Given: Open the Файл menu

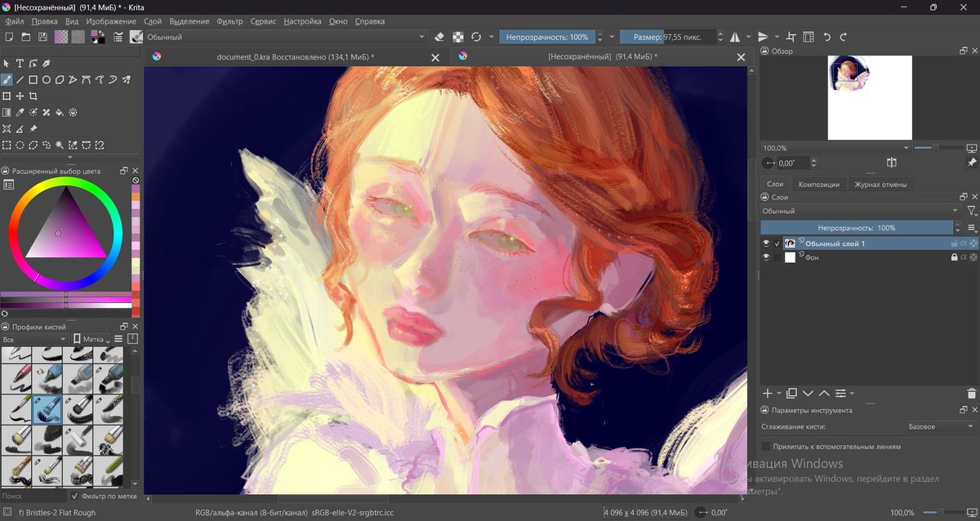Looking at the screenshot, I should coord(14,21).
